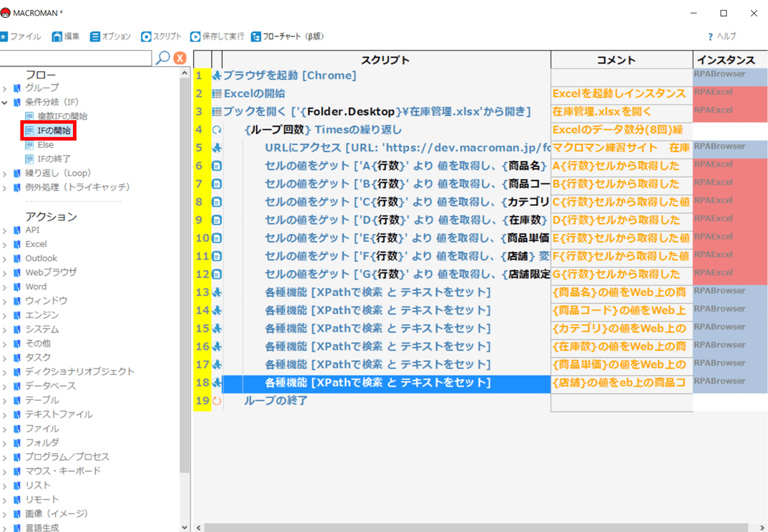Click row 5 RPABrowser instance cell
This screenshot has width=768, height=532.
[x=730, y=148]
